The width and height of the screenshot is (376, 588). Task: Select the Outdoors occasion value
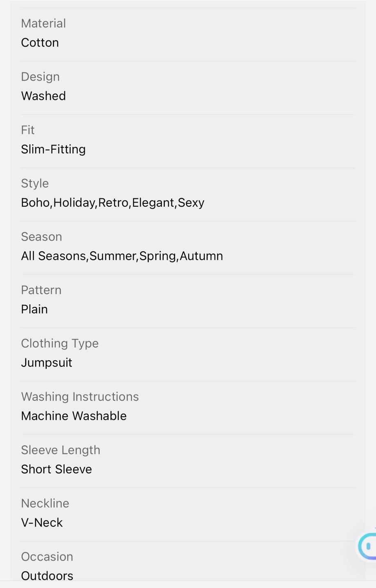pos(47,576)
